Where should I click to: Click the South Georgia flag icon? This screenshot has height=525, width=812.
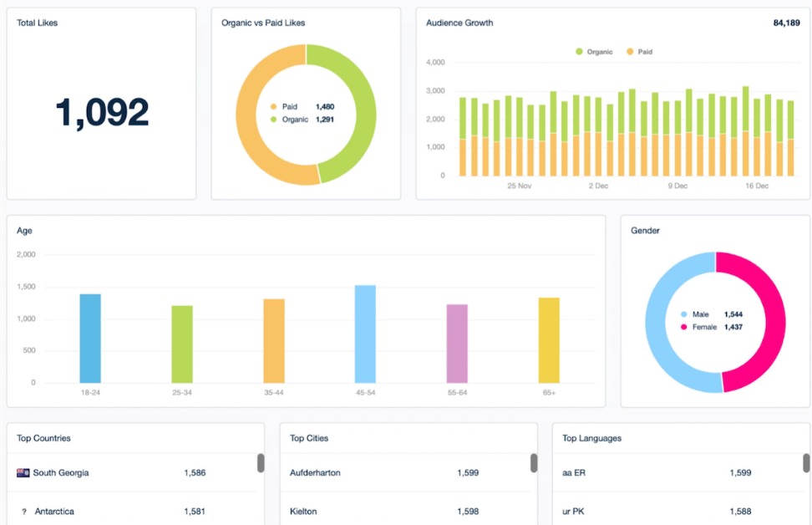(x=23, y=472)
